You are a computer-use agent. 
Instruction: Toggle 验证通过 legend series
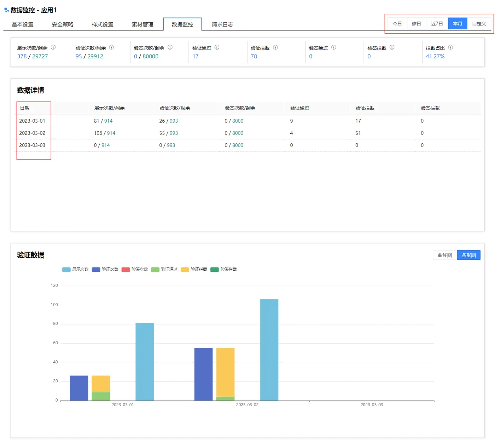tap(164, 269)
